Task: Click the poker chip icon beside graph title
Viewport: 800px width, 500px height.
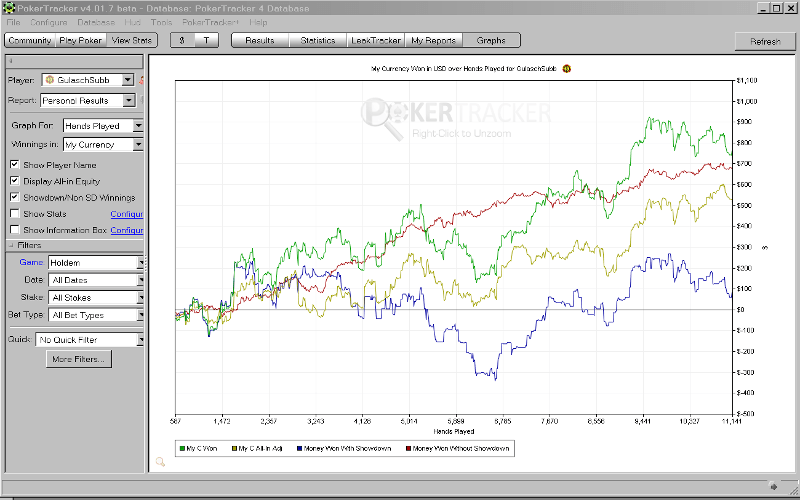Action: coord(567,69)
